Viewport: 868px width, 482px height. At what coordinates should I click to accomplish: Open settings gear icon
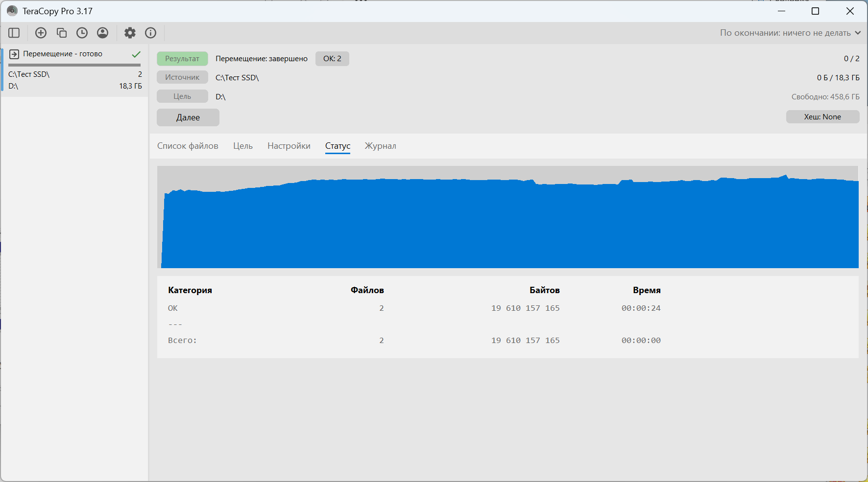[x=130, y=33]
